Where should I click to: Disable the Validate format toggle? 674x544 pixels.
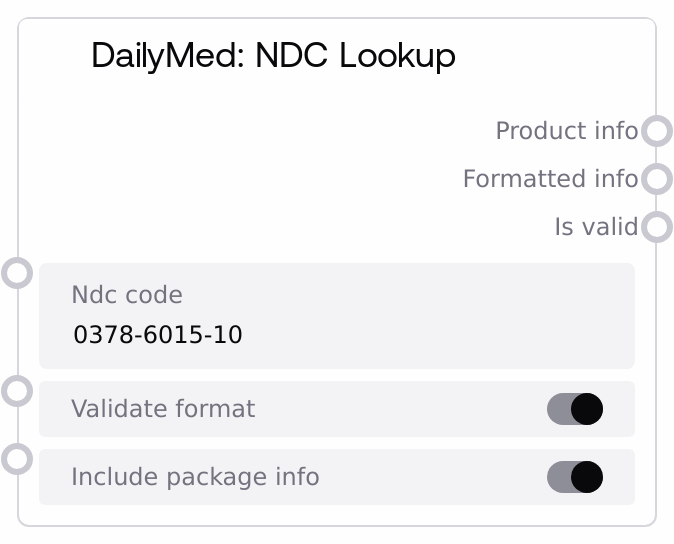575,409
